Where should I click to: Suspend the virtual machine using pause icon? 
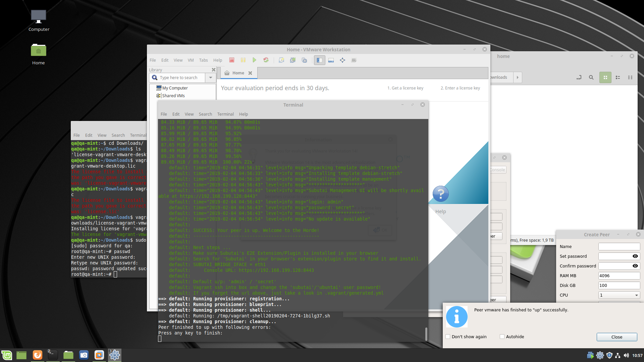(x=243, y=60)
